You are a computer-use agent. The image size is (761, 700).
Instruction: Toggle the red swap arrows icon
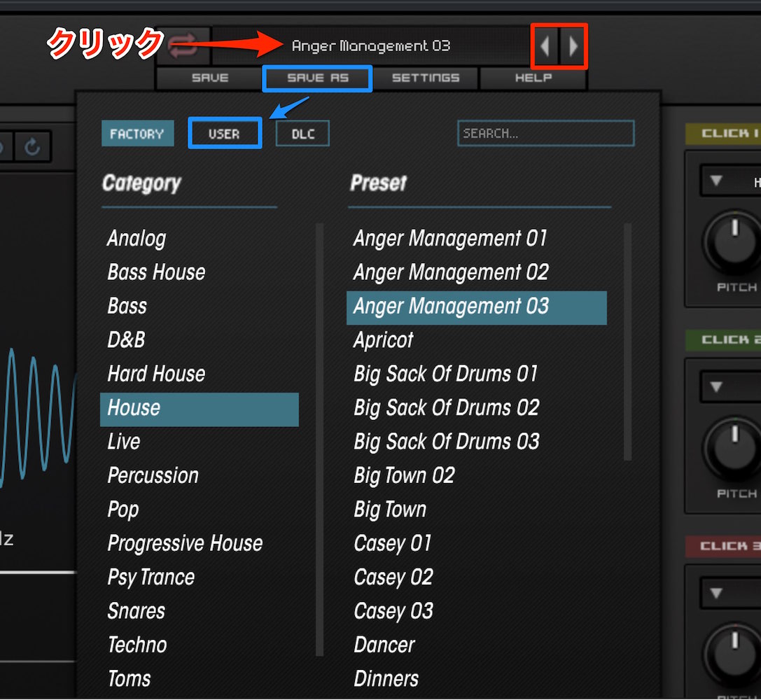(183, 46)
